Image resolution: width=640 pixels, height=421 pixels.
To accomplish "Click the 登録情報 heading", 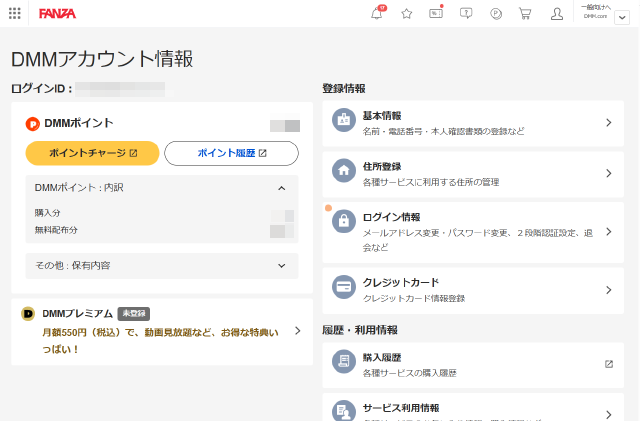I will click(x=344, y=89).
